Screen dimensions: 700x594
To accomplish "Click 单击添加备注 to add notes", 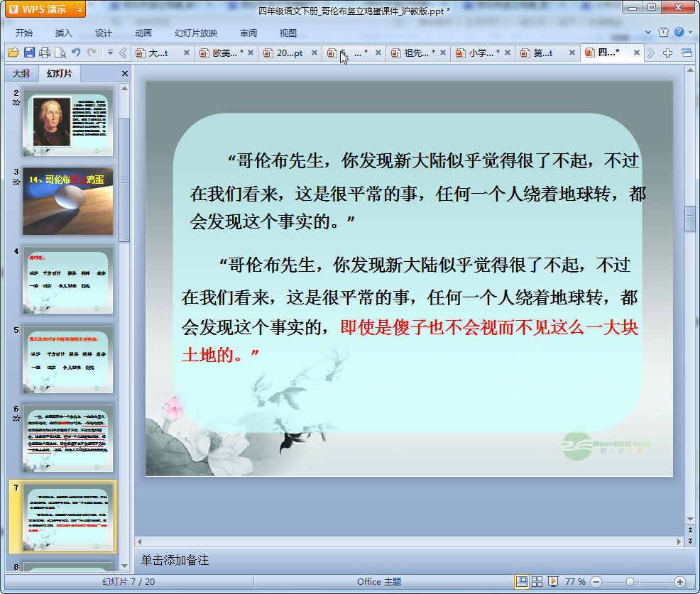I will [175, 561].
